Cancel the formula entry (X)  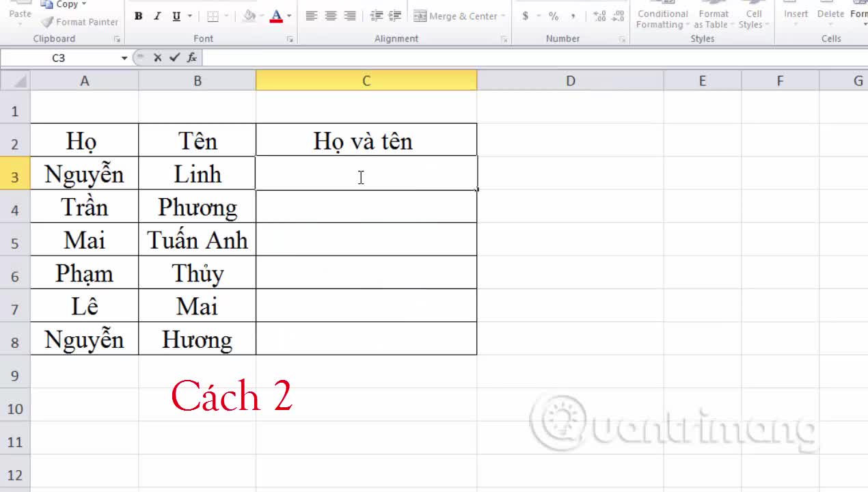pos(158,58)
